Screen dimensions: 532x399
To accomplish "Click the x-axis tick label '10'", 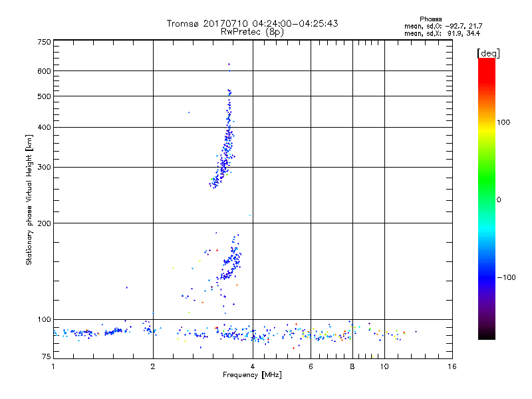I will coord(384,366).
